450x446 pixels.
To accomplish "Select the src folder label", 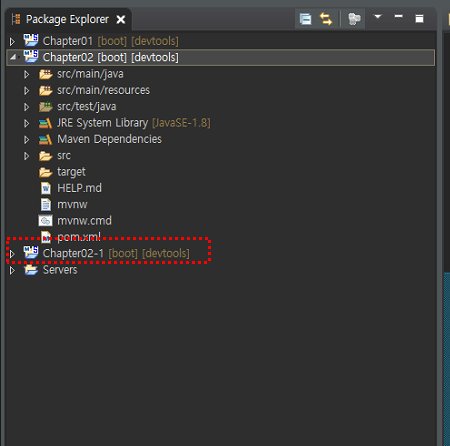I will (64, 156).
